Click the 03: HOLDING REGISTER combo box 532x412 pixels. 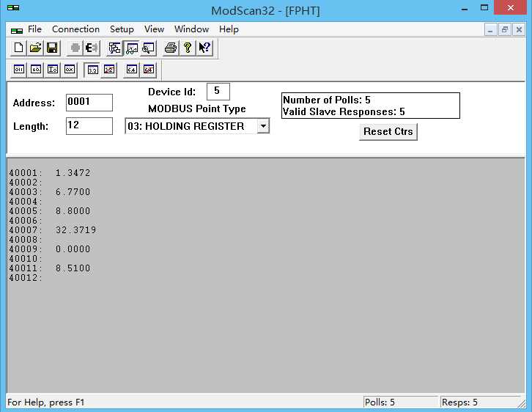[x=197, y=126]
